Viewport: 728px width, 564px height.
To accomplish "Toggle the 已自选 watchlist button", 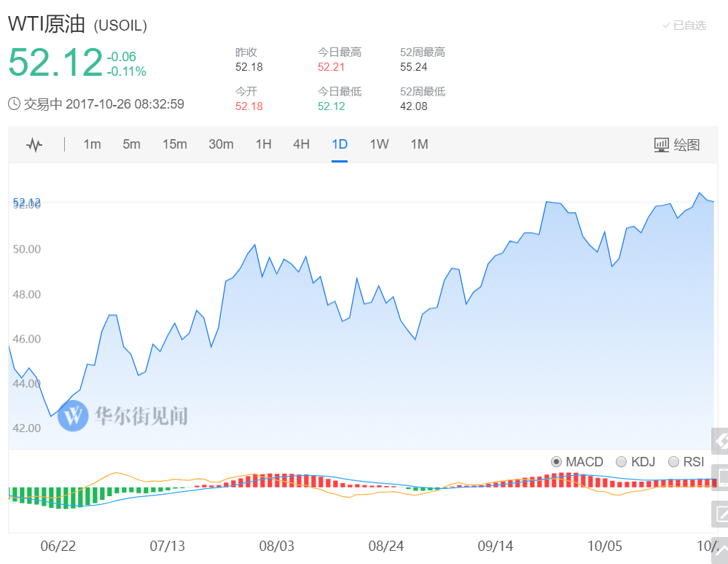I will pos(684,26).
